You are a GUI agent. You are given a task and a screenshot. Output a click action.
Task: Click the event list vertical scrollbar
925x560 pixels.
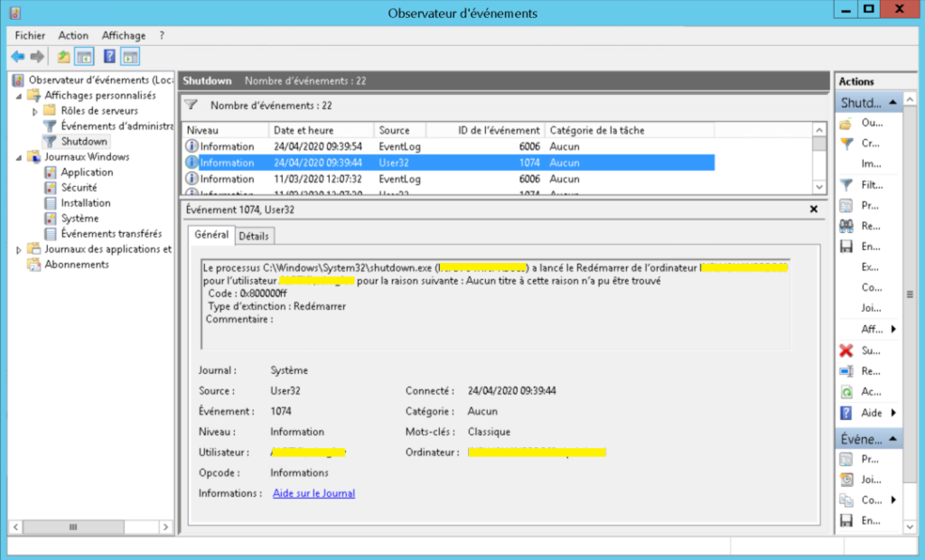coord(819,163)
